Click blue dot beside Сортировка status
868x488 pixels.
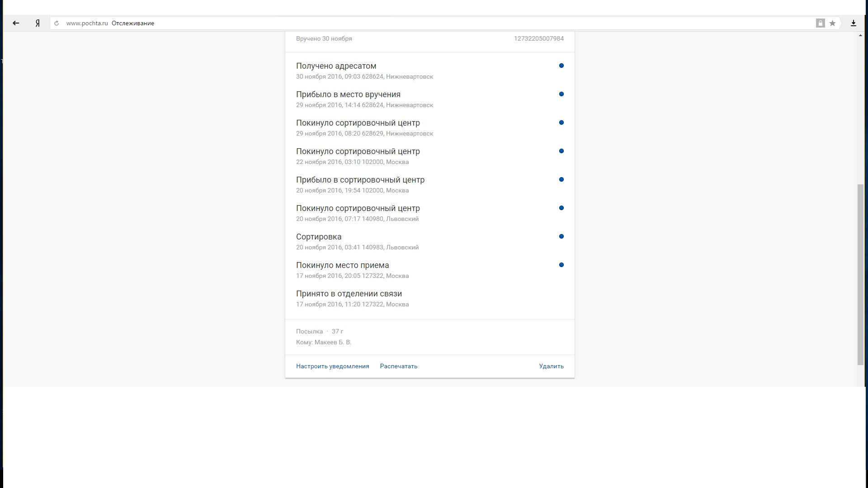[x=561, y=236]
